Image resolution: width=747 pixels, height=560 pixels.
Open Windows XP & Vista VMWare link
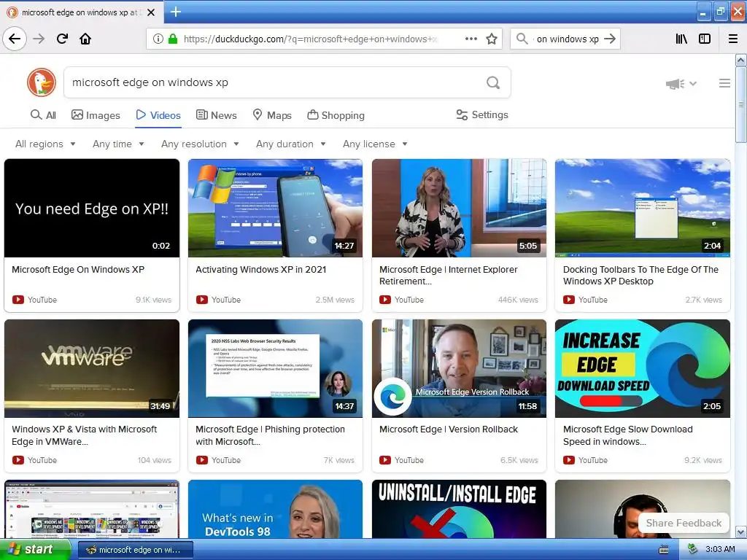[85, 435]
